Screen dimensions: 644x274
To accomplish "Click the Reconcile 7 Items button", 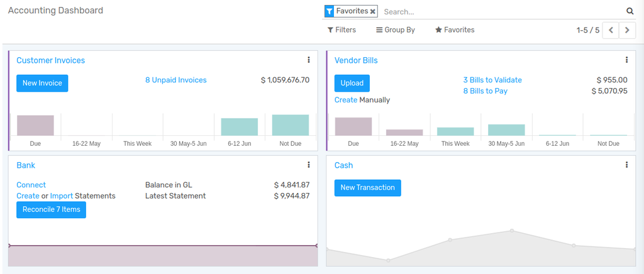I will [x=51, y=210].
